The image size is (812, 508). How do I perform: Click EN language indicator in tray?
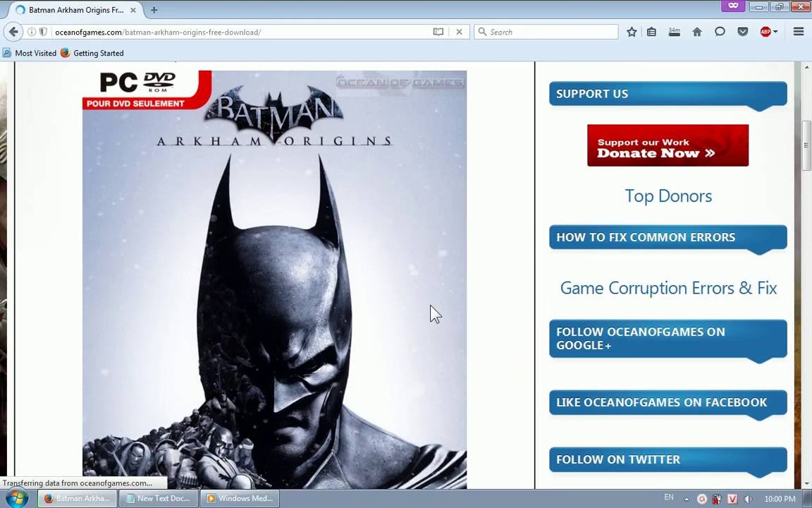click(x=668, y=497)
